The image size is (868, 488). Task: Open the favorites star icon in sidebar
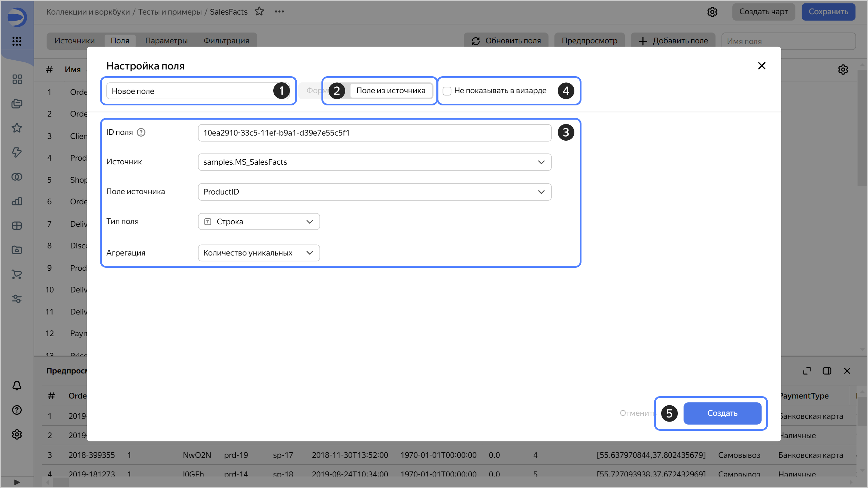tap(17, 128)
